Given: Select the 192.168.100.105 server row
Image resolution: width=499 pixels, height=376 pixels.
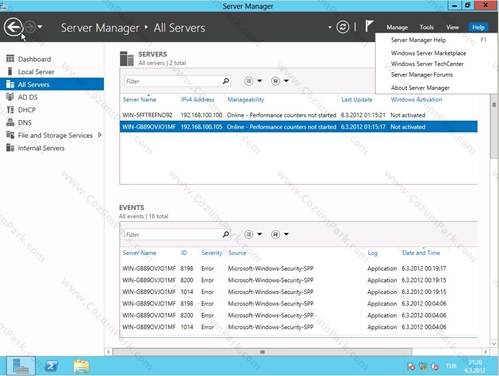Looking at the screenshot, I should (299, 127).
